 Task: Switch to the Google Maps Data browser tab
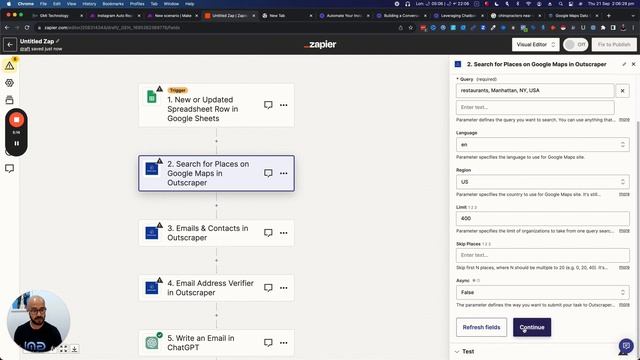pos(572,16)
